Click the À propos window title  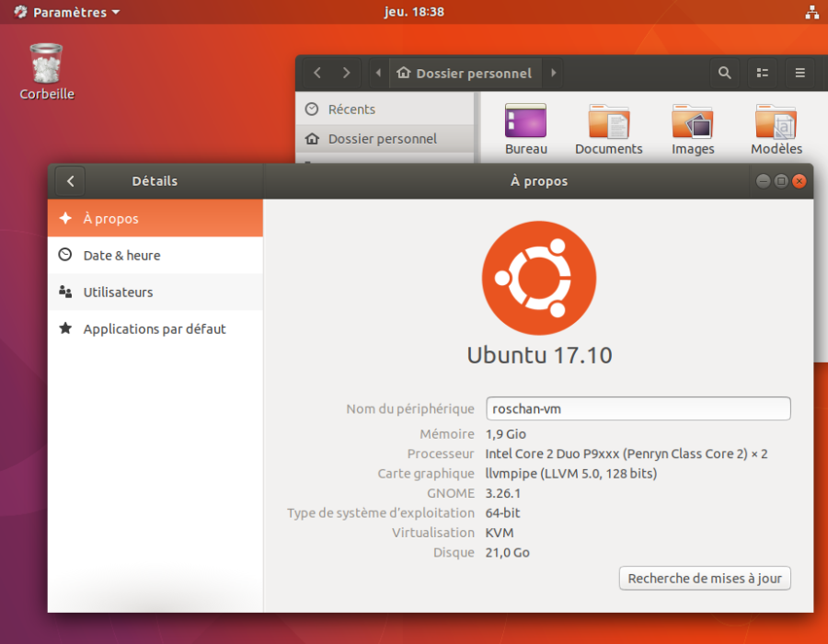[538, 181]
